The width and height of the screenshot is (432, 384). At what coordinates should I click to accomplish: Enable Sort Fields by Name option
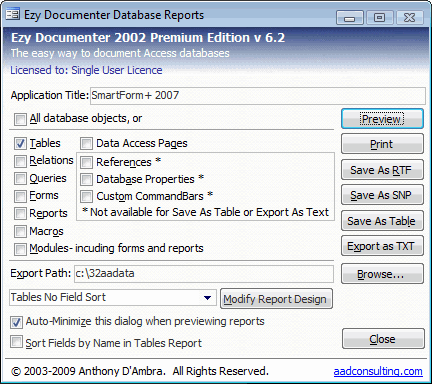16,342
